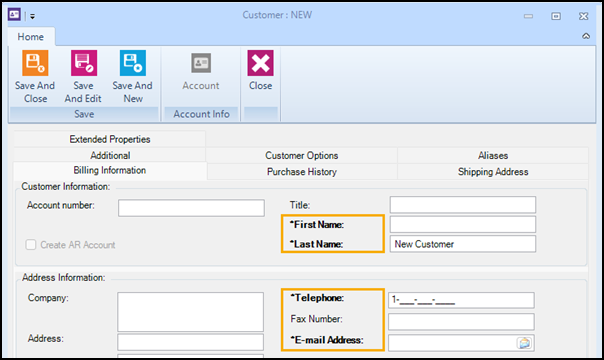Go to the Shipping Address tab
Image resolution: width=604 pixels, height=360 pixels.
493,172
